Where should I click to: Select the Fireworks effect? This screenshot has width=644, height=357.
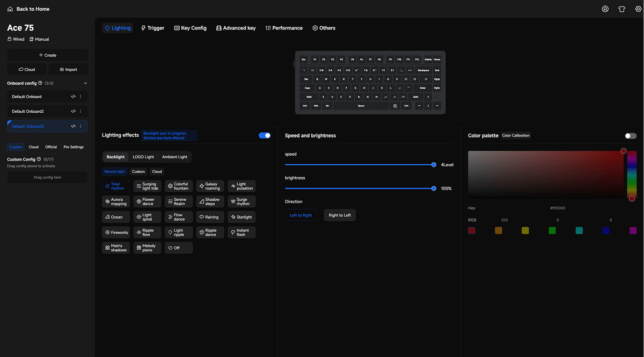pyautogui.click(x=116, y=232)
